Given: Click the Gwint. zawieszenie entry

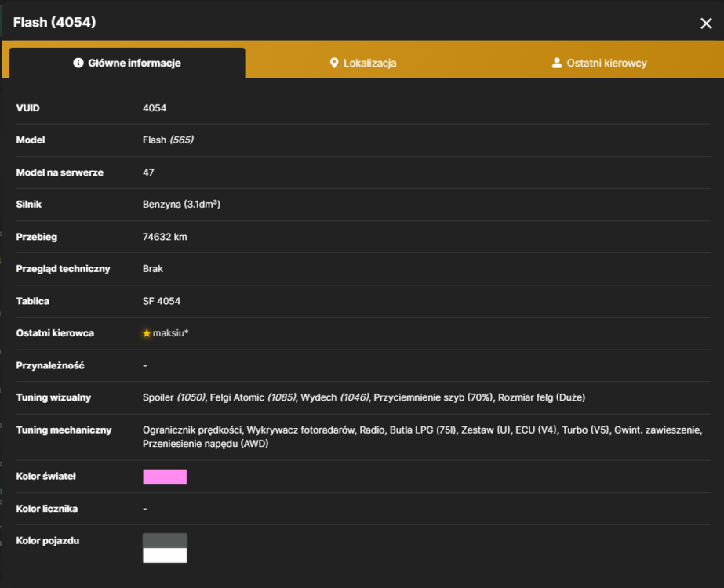Looking at the screenshot, I should [x=658, y=430].
